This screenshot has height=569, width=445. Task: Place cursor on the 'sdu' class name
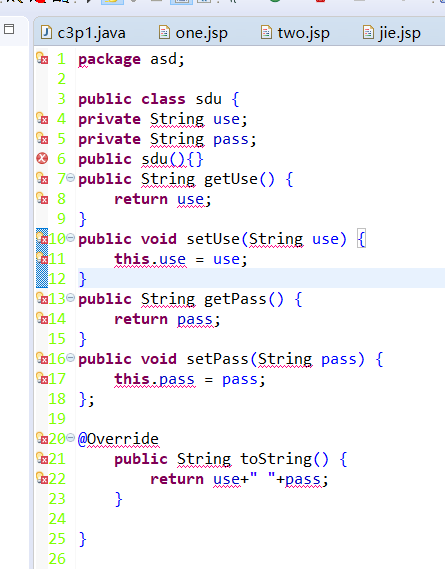coord(208,99)
